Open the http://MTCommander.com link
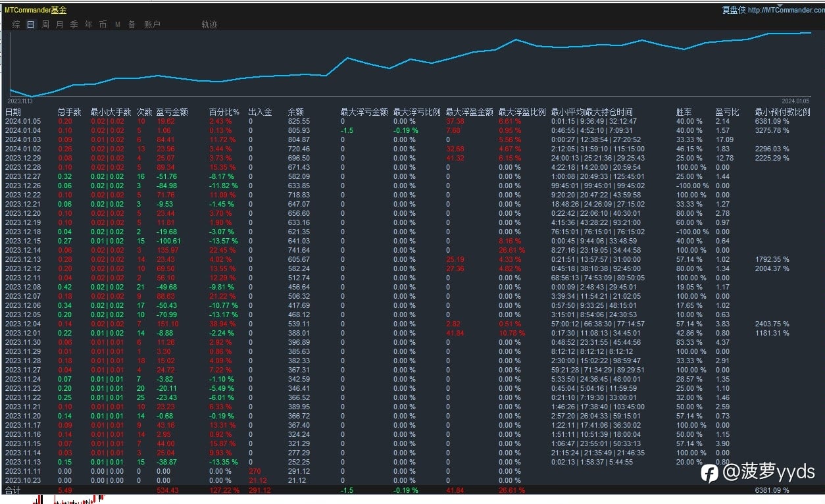 pos(786,10)
